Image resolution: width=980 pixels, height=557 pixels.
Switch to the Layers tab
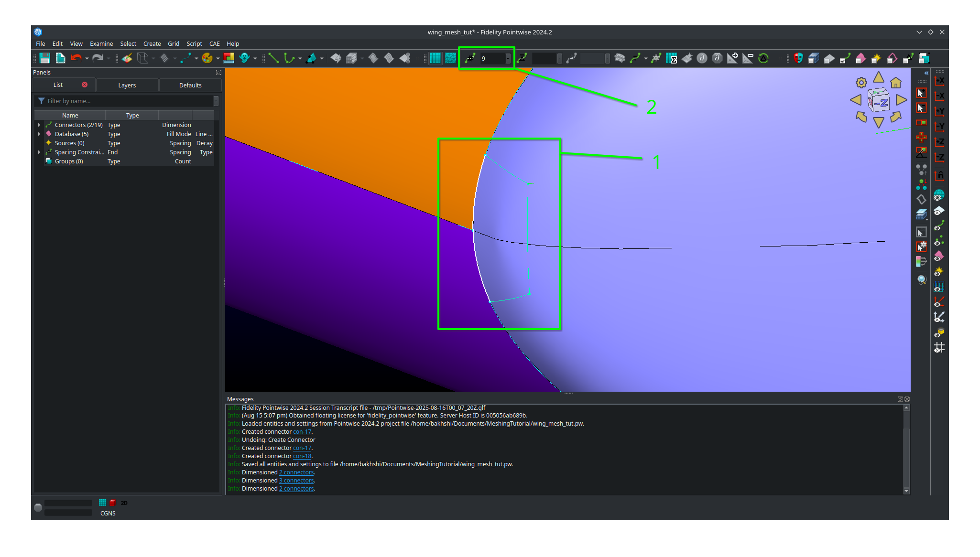pyautogui.click(x=127, y=85)
